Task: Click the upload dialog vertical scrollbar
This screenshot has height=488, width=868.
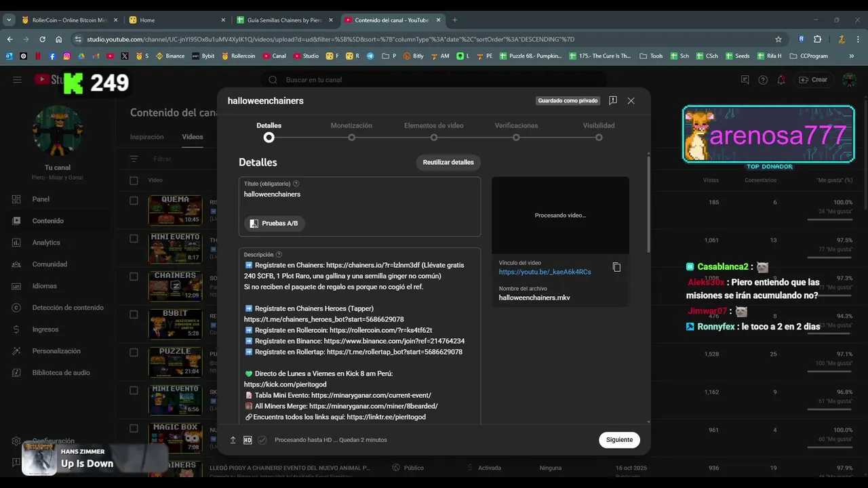Action: pyautogui.click(x=648, y=203)
